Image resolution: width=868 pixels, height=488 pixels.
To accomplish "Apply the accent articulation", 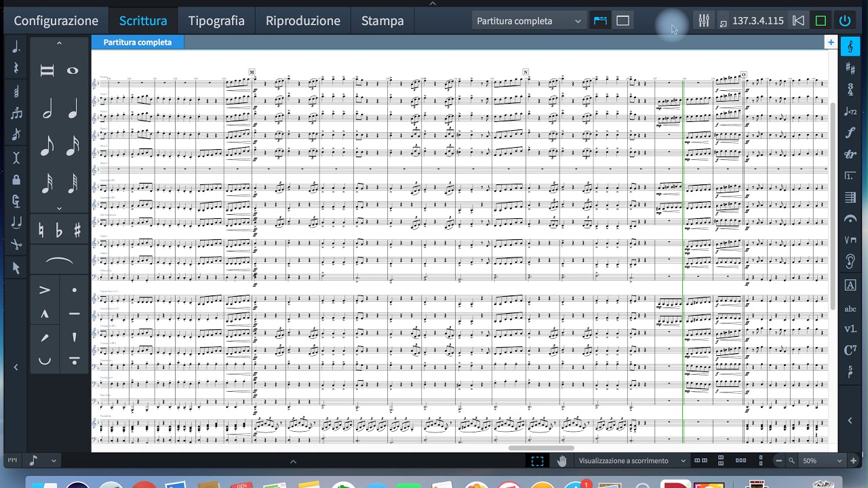I will tap(45, 290).
